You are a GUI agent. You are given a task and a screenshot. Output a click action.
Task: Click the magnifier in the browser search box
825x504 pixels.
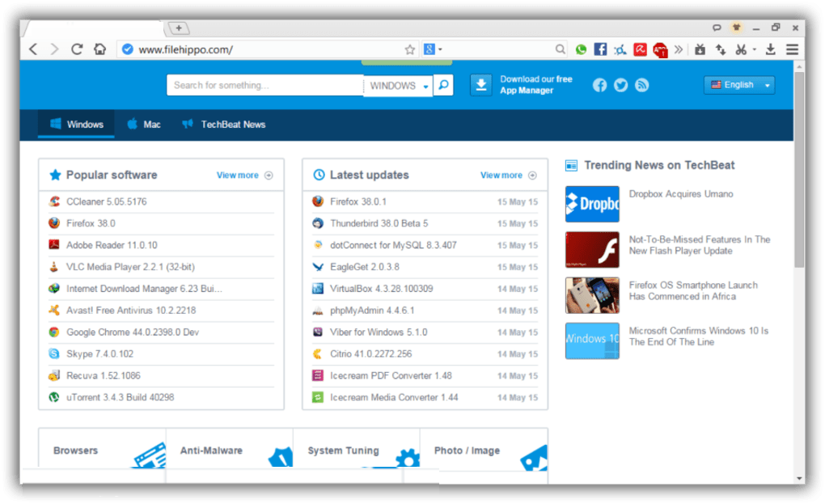(x=561, y=49)
